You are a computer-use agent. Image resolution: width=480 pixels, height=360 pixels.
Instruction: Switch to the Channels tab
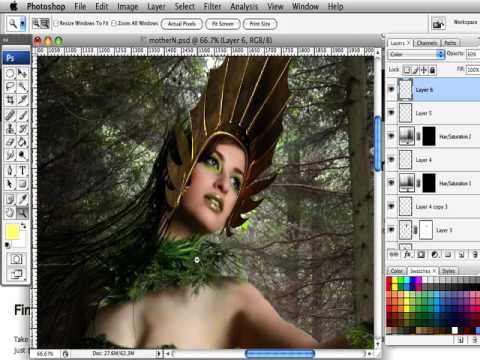point(427,43)
